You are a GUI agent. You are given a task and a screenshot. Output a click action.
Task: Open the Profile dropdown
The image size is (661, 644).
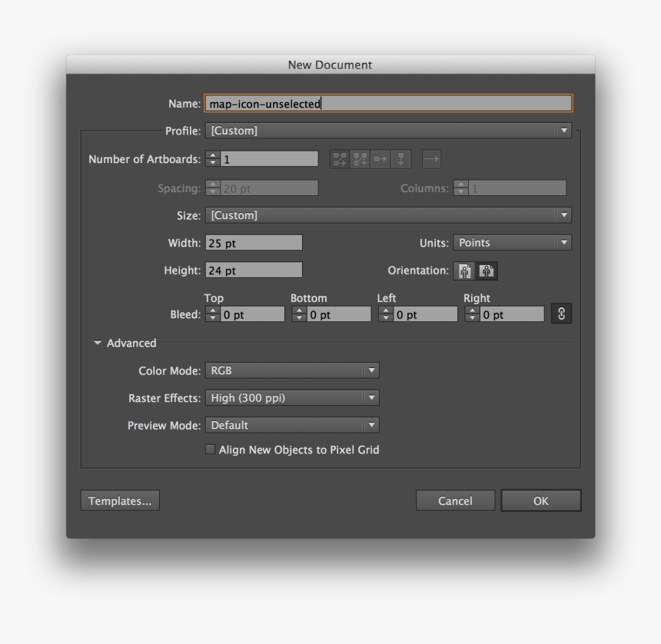[x=388, y=131]
